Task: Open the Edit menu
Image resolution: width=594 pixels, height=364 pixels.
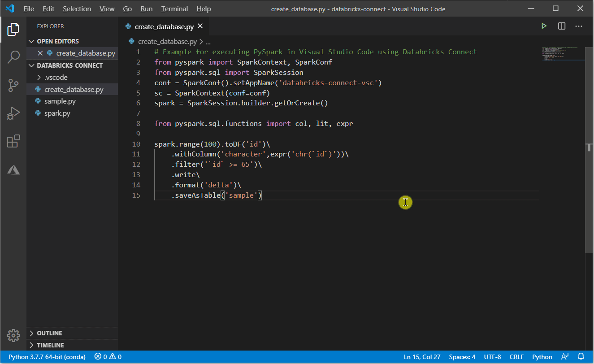Action: click(x=48, y=9)
